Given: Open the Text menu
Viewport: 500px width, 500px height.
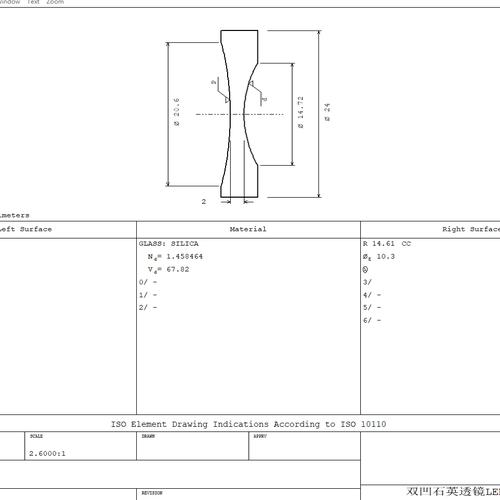Looking at the screenshot, I should 33,2.
